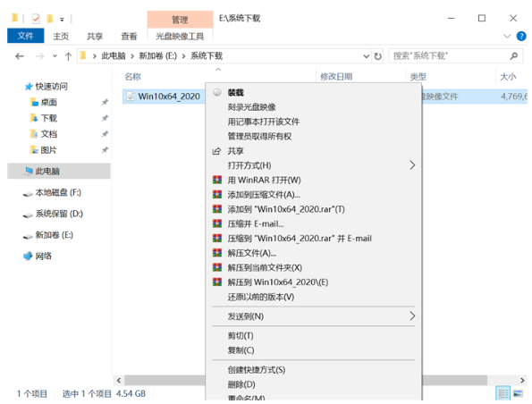The height and width of the screenshot is (404, 532).
Task: Click horizontal scrollbar right arrow
Action: [522, 380]
